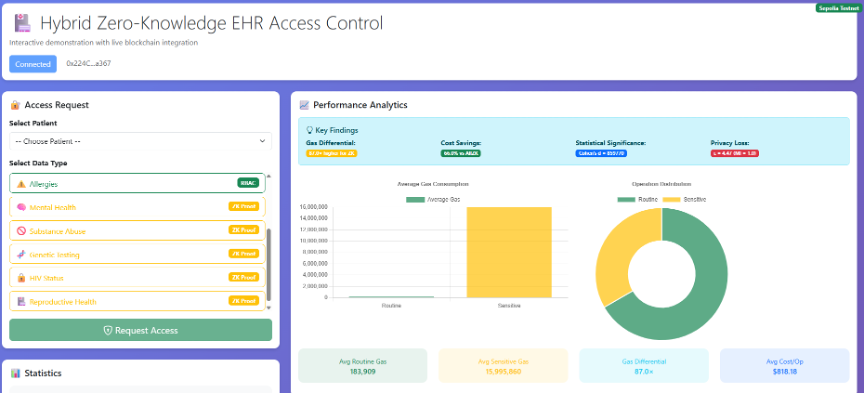Click the lock icon next to HIV Status

21,278
